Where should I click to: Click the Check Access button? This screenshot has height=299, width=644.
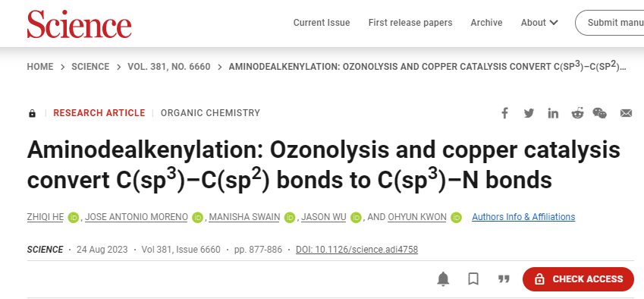(578, 279)
